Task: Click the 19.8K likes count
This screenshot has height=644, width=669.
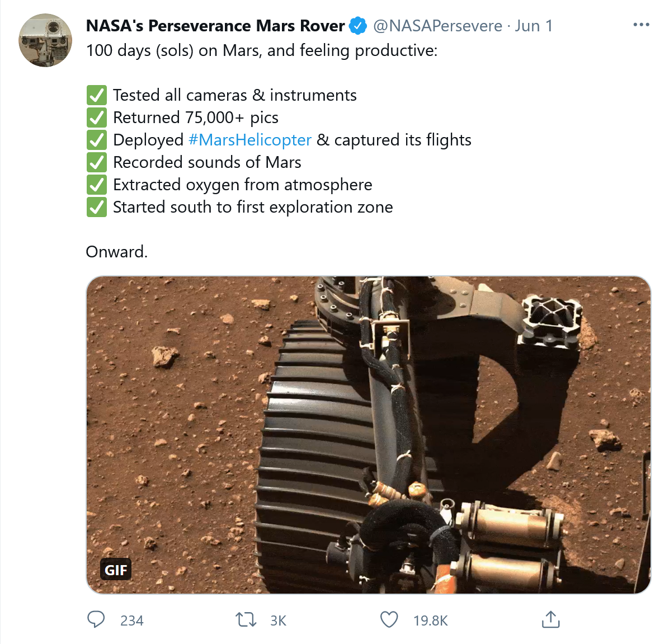Action: click(431, 621)
